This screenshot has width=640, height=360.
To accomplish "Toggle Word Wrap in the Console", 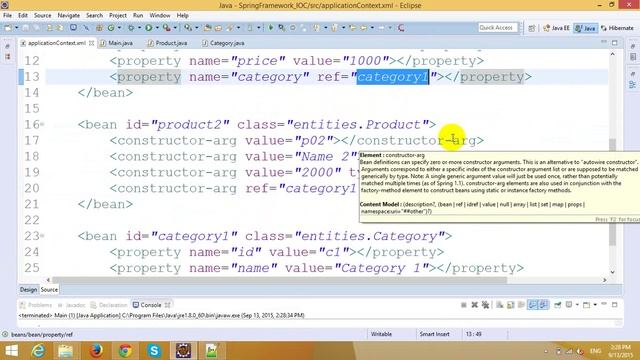I will point(521,305).
